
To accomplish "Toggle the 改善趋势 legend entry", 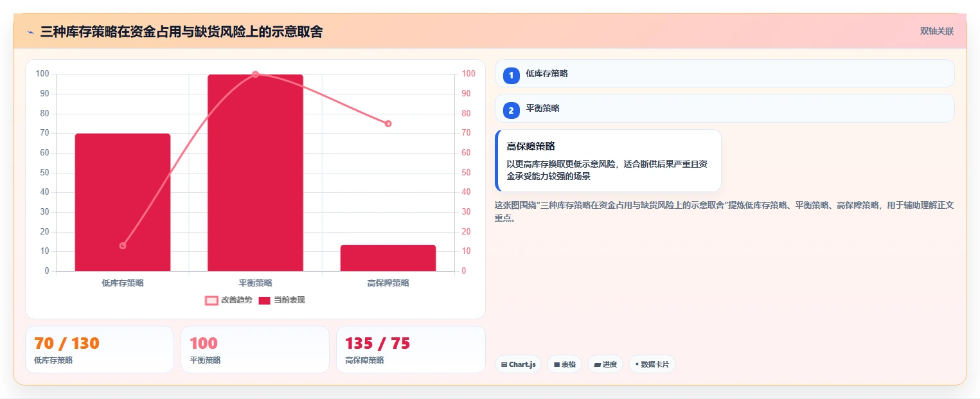I will [229, 300].
